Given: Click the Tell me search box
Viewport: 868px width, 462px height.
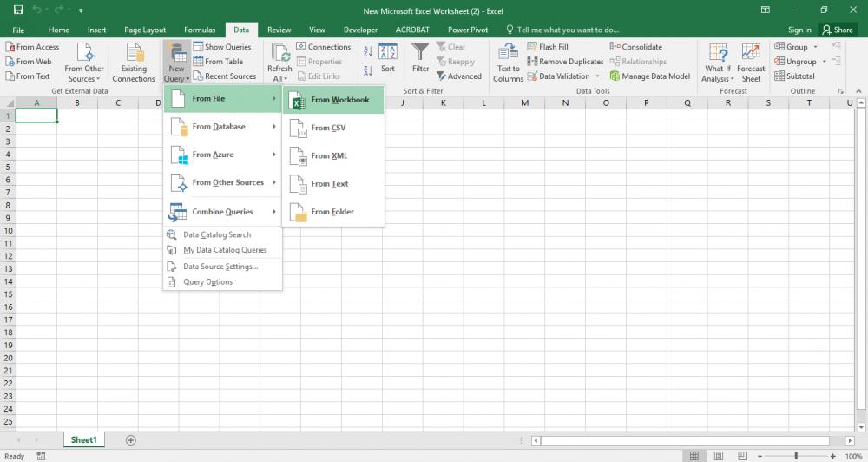Looking at the screenshot, I should (x=562, y=30).
